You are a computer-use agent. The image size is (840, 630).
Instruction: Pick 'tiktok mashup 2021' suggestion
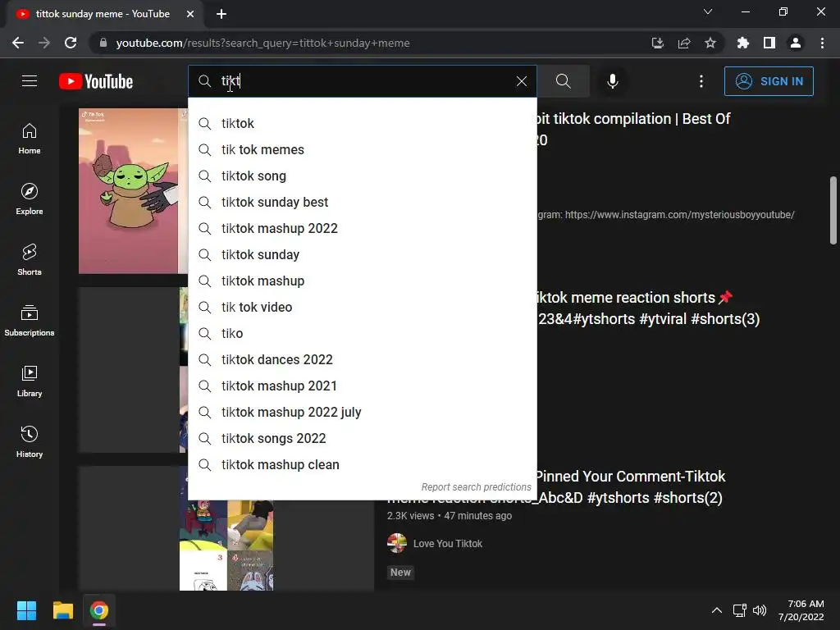coord(362,386)
